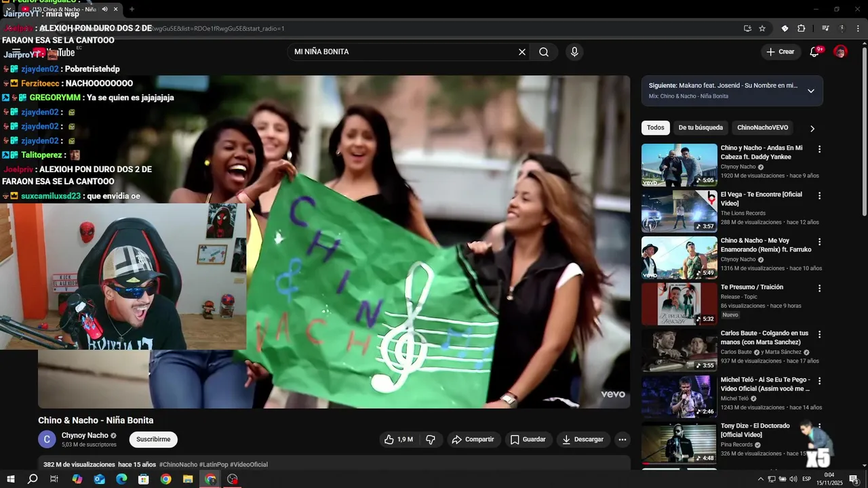Click the magnifier search button
Screen dimensions: 868x488
pos(544,52)
